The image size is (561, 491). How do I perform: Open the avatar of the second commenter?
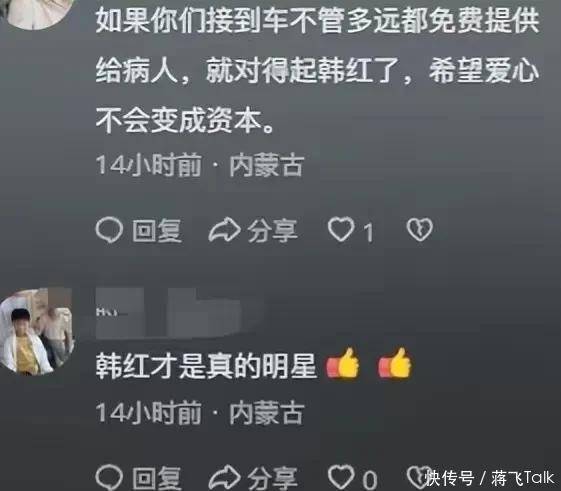tap(36, 332)
